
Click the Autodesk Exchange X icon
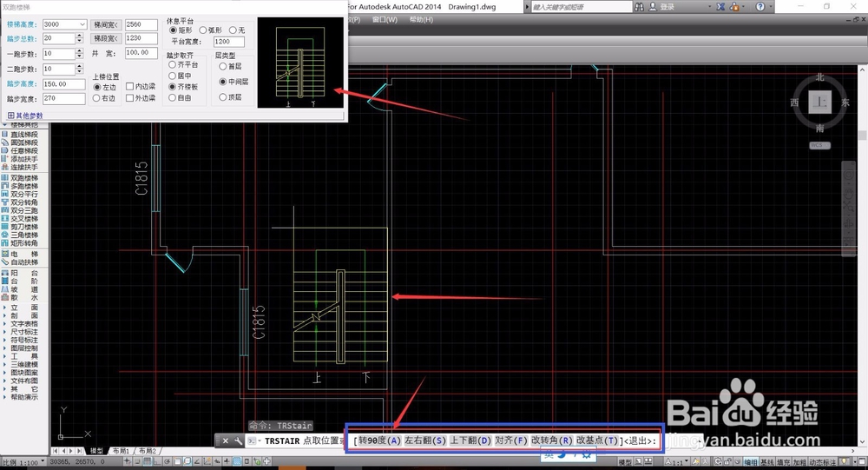pos(720,7)
